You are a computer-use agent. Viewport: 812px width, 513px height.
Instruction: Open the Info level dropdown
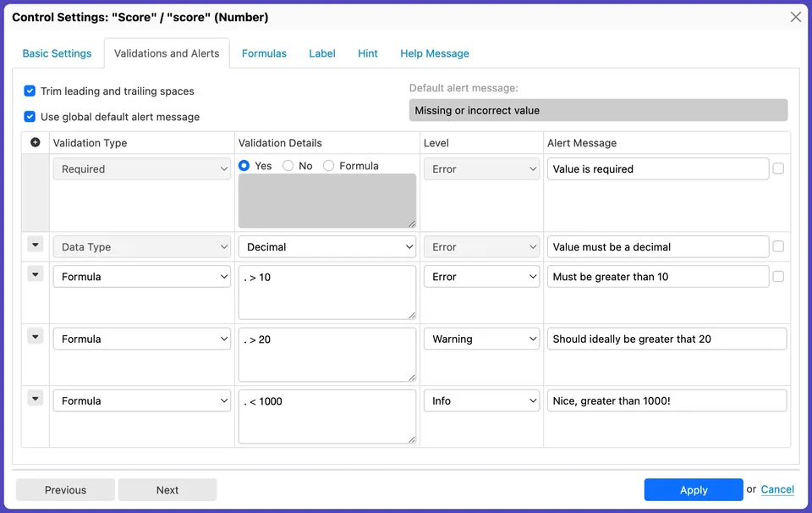coord(481,401)
